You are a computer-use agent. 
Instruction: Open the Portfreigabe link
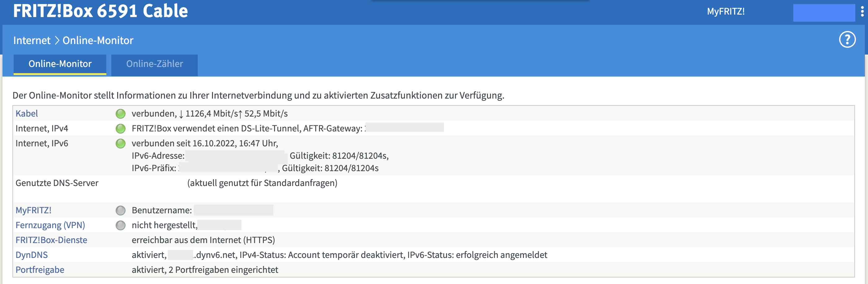click(40, 269)
